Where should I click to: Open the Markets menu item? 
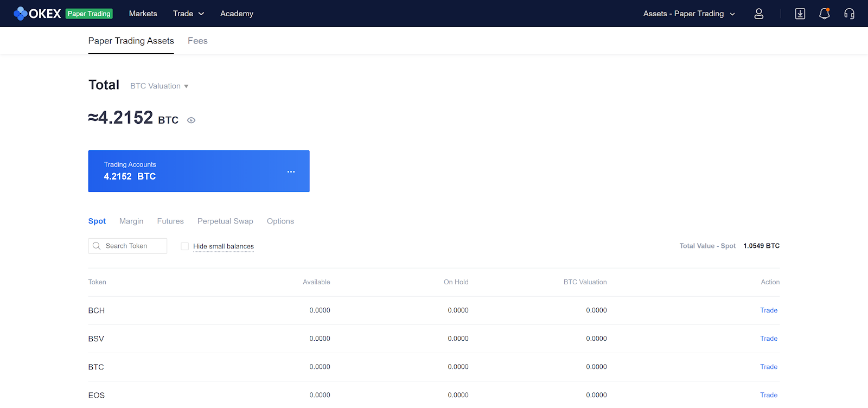point(143,14)
